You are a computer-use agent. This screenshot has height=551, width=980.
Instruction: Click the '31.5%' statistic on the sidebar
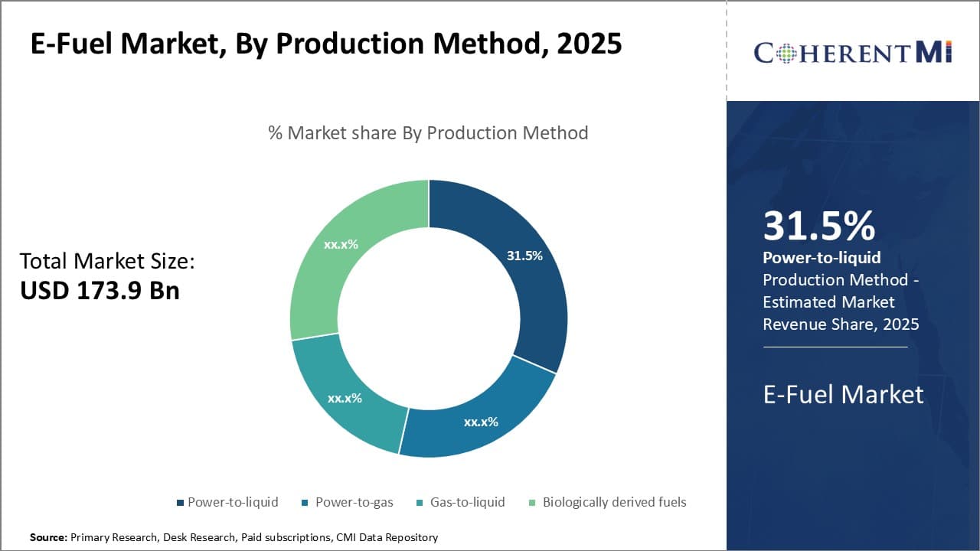pos(819,227)
